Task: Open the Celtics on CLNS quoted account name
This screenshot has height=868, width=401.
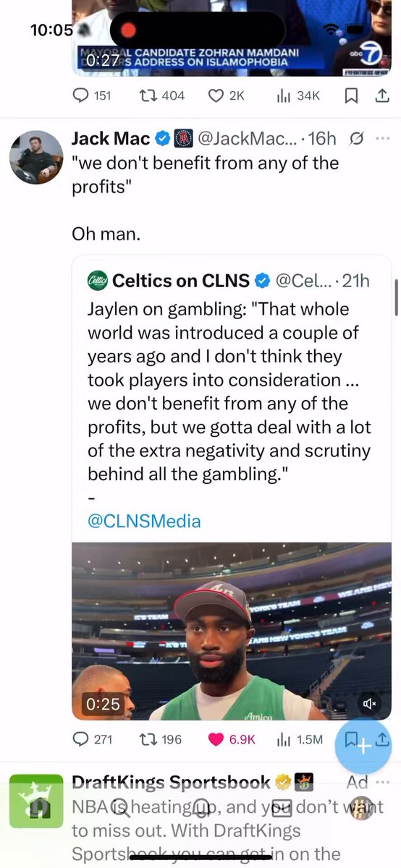Action: [x=182, y=280]
